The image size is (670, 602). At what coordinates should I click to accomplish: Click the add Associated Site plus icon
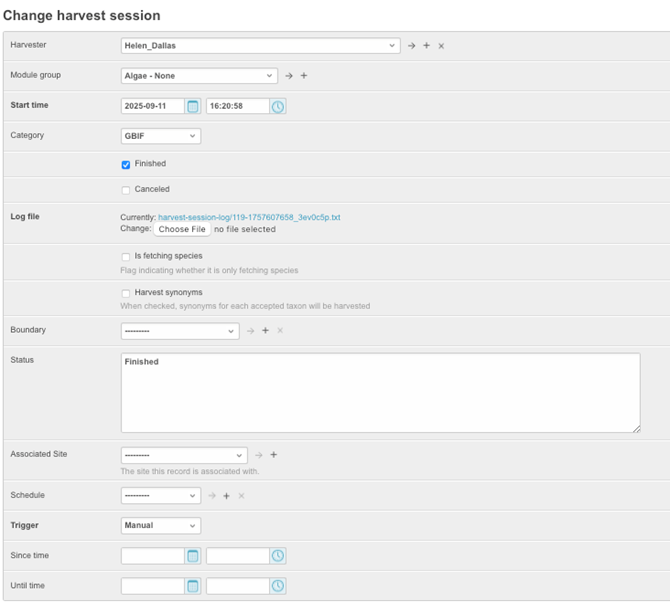(273, 455)
